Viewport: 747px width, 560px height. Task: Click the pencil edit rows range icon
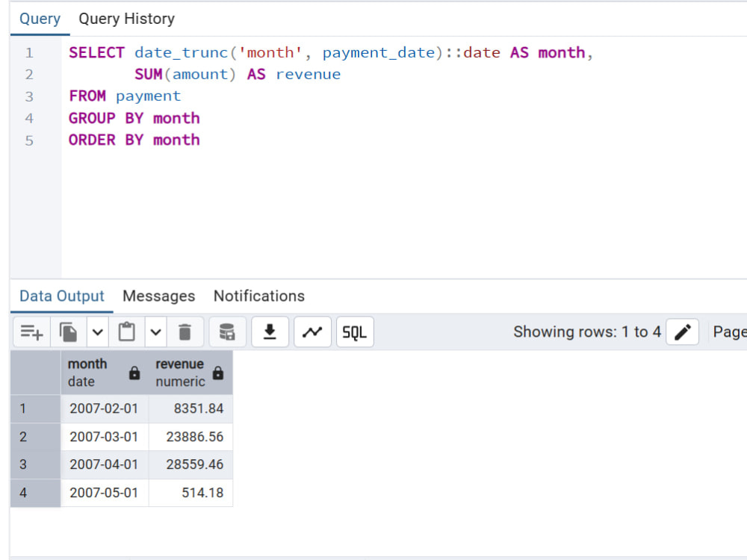click(x=682, y=332)
